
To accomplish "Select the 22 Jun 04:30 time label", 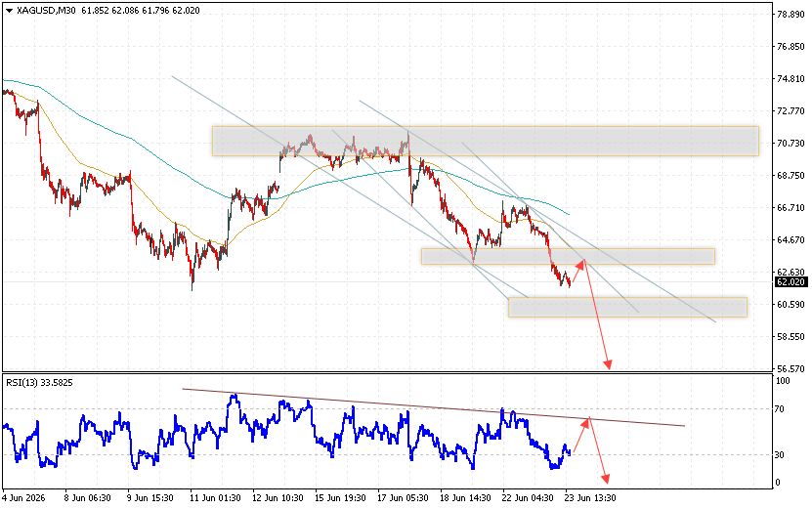I will point(528,498).
